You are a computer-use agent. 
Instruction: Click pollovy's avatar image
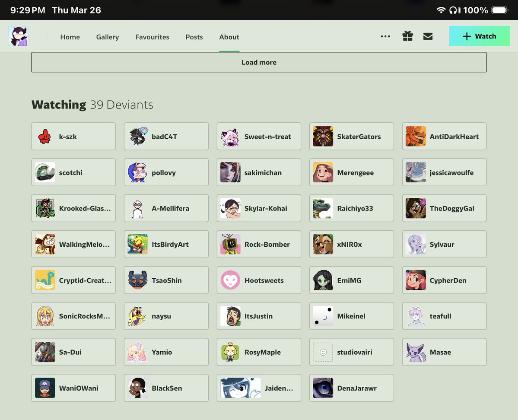(x=138, y=172)
